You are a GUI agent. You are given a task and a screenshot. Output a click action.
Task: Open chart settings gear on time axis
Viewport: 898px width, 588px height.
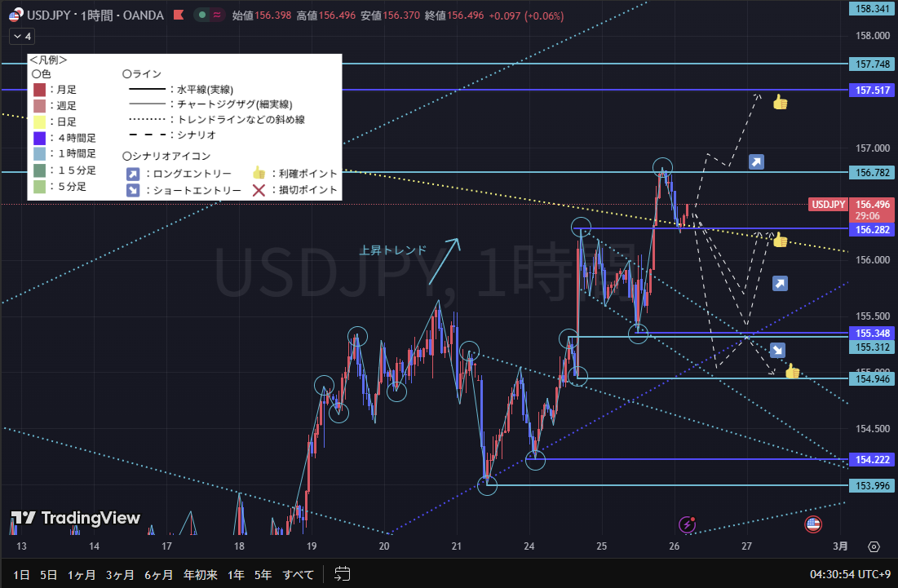pos(874,546)
